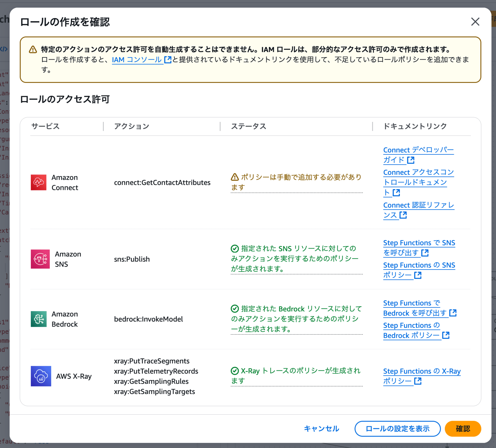The image size is (496, 448).
Task: Open Connect 認証リファレンス link
Action: [419, 210]
